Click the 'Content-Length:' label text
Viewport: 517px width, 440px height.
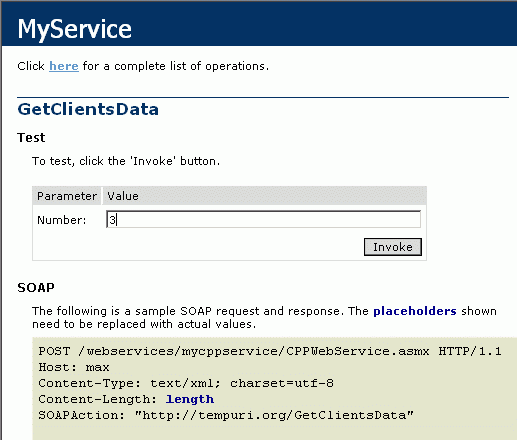click(x=97, y=399)
